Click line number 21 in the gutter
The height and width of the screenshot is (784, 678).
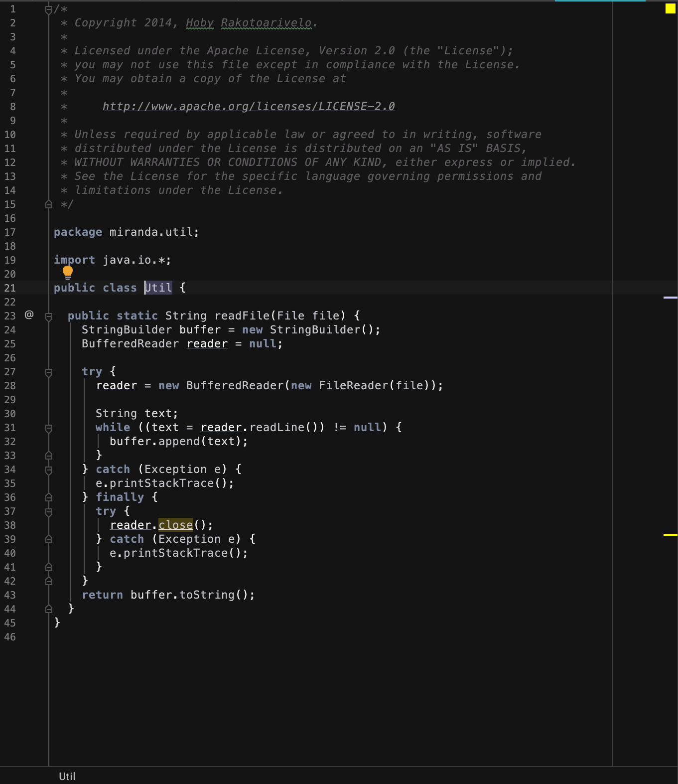point(10,288)
